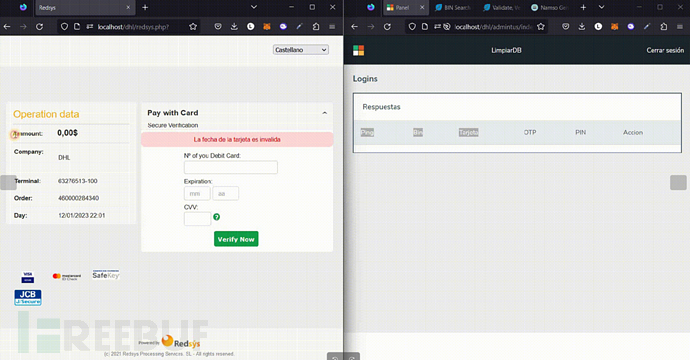The width and height of the screenshot is (690, 360).
Task: Click Cerrar sesión to log out
Action: [x=665, y=50]
